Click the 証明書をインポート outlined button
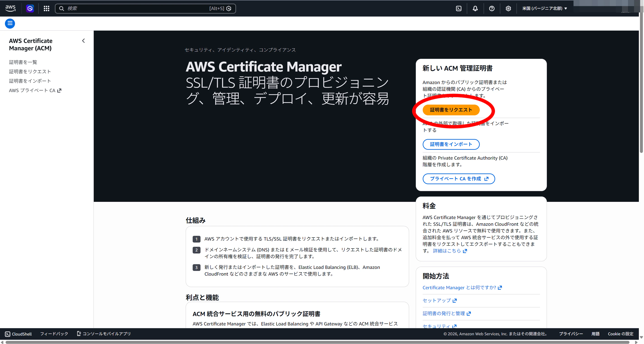Screen dimensions: 644x344 [x=451, y=144]
